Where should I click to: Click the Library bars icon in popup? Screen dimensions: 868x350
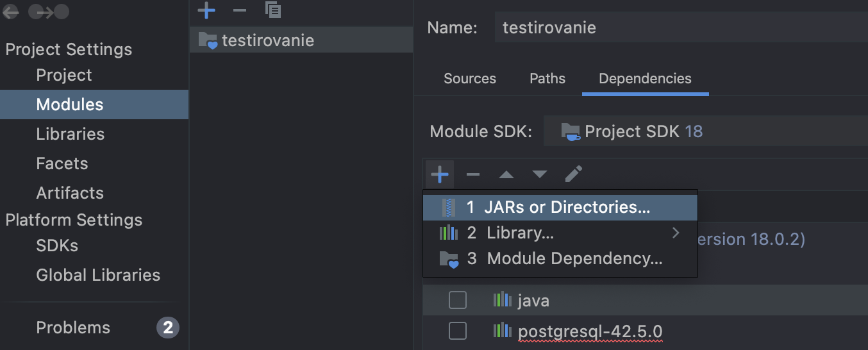pyautogui.click(x=449, y=233)
